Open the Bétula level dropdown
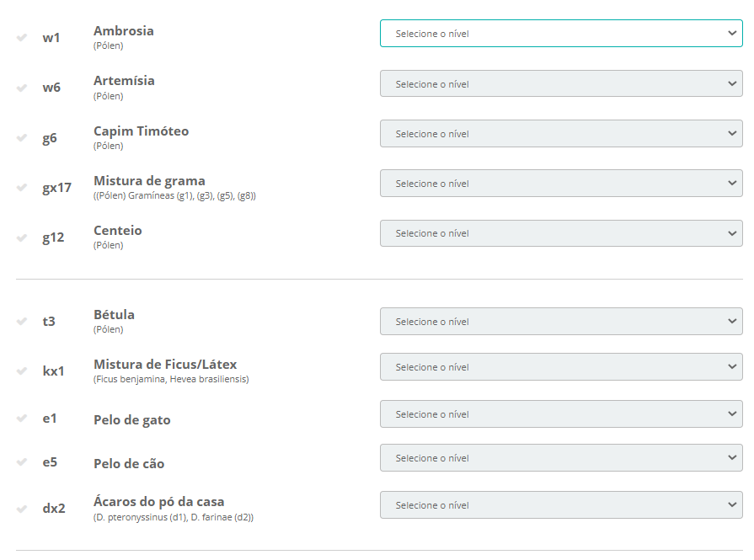The width and height of the screenshot is (754, 560). click(561, 322)
